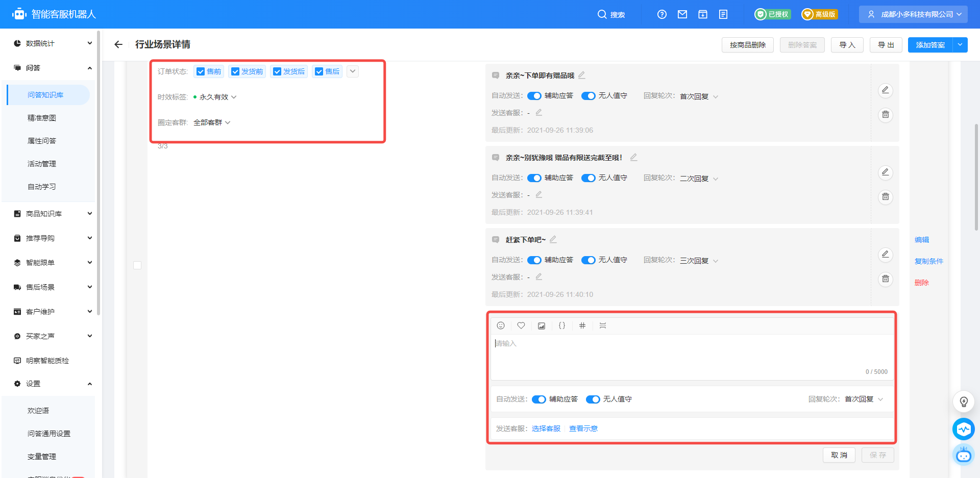The image size is (980, 478).
Task: Open the order status expand arrow dropdown
Action: 353,71
